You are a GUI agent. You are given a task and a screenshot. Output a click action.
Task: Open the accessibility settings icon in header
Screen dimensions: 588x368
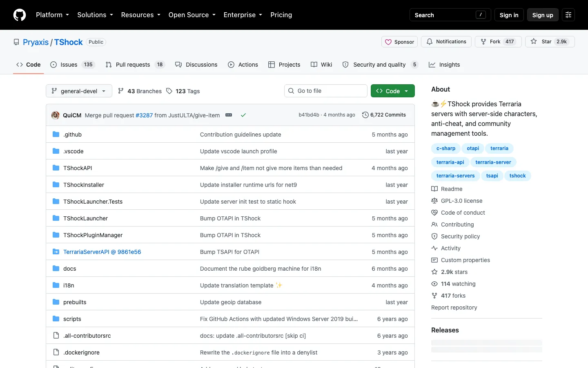568,15
